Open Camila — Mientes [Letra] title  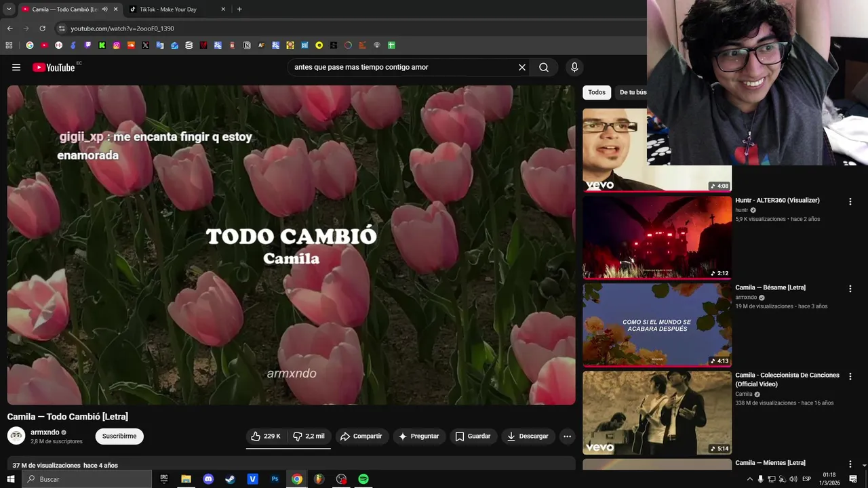770,463
